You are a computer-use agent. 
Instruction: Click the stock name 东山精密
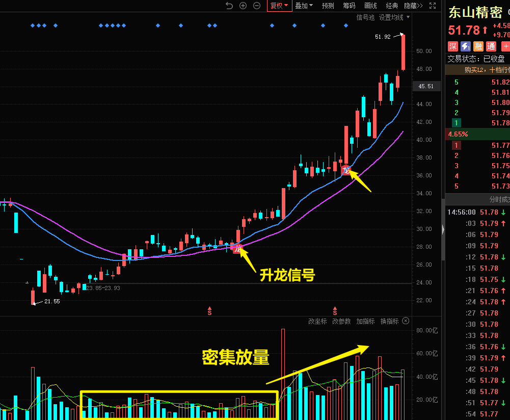pos(475,12)
